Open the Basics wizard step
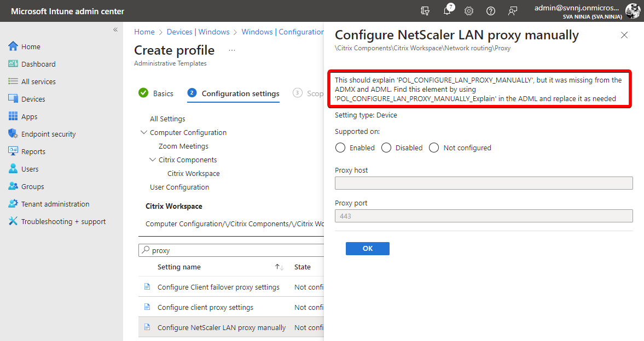Viewport: 644px width, 341px height. [156, 93]
